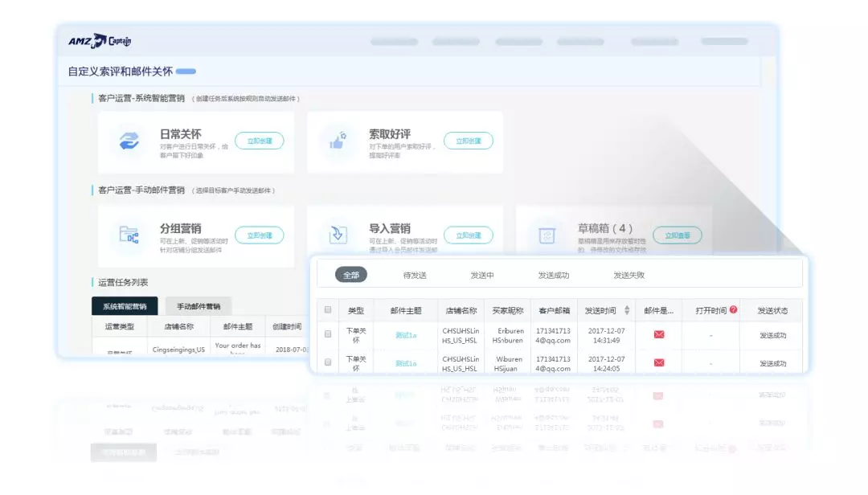The image size is (868, 495).
Task: Click 立即查看 for 草稿箱
Action: 678,235
